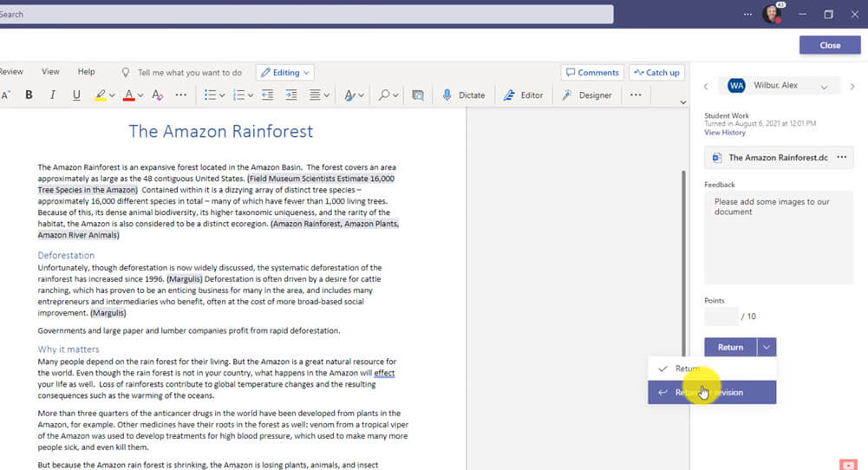
Task: Click the Feedback text box
Action: [779, 237]
